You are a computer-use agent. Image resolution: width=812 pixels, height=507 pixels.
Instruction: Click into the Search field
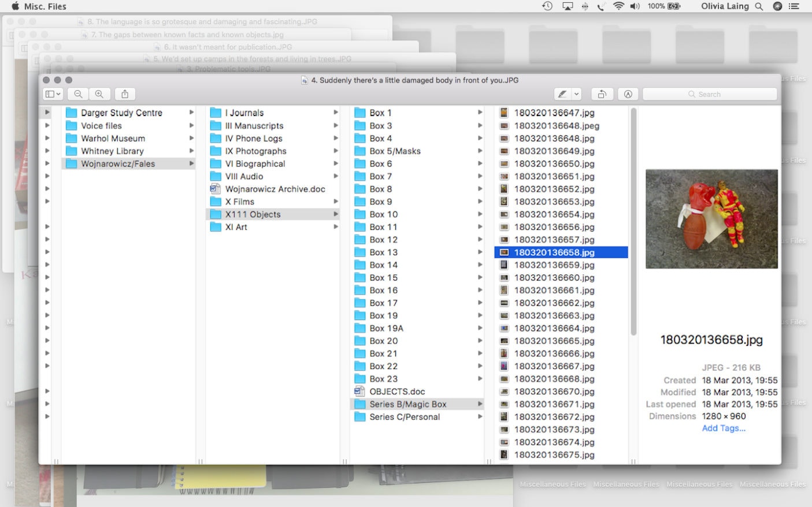pos(710,94)
